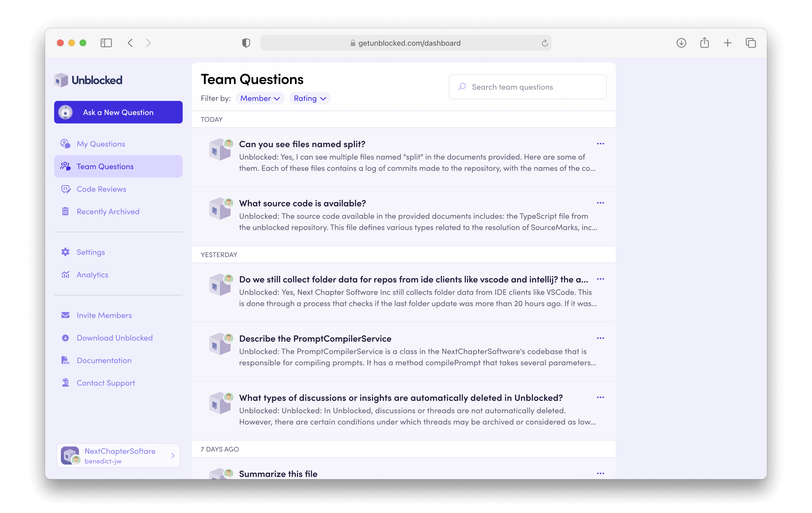
Task: Click the Documentation file icon
Action: click(x=65, y=360)
